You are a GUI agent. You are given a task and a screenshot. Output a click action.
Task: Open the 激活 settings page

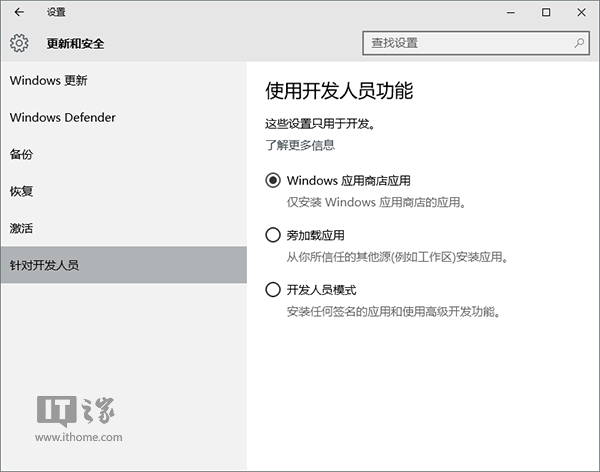21,228
